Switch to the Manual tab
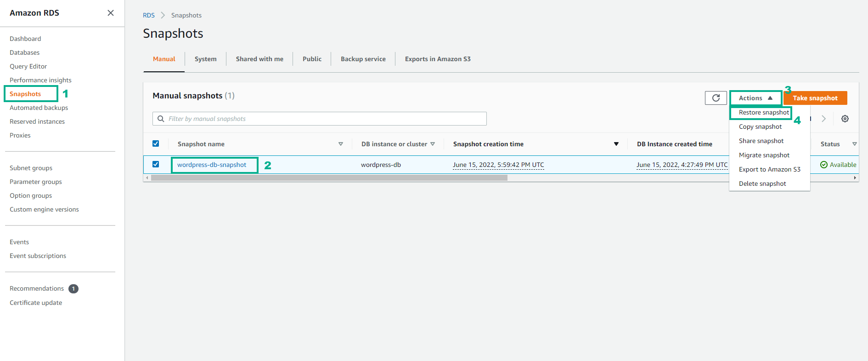This screenshot has width=868, height=361. [164, 59]
